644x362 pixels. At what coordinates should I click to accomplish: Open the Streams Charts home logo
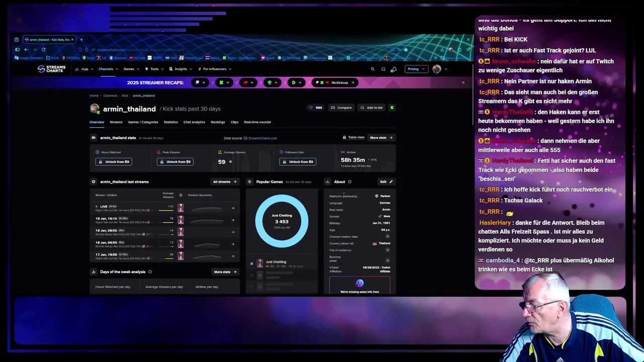tap(52, 69)
